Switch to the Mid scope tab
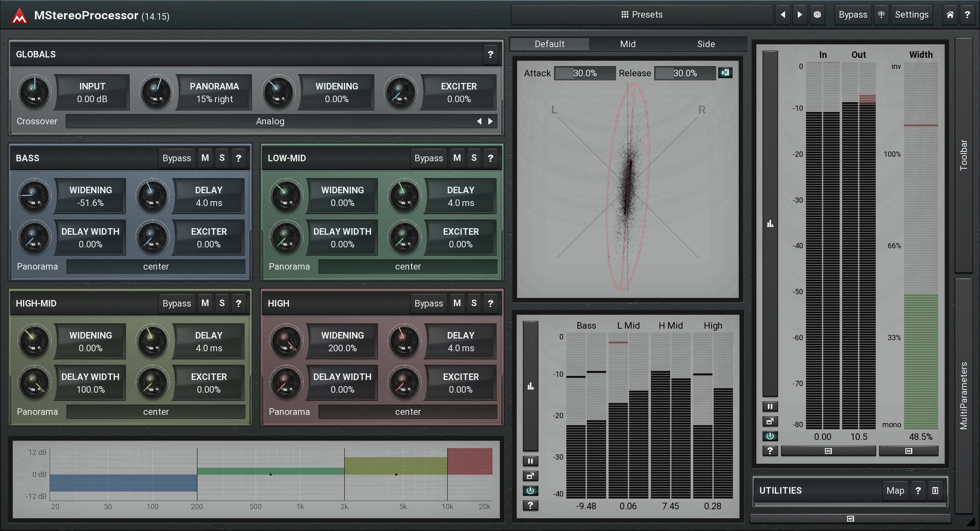Viewport: 980px width, 531px height. tap(627, 44)
